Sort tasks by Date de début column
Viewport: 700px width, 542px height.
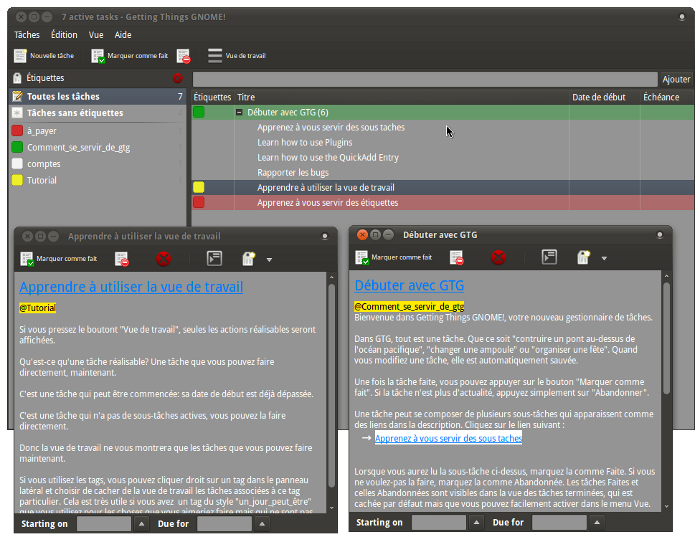tap(599, 97)
